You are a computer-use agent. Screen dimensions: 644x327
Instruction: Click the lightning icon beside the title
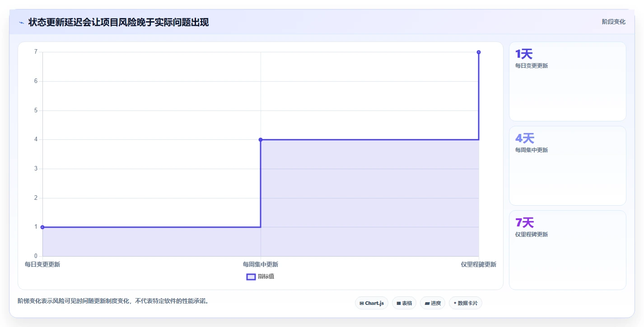point(21,23)
